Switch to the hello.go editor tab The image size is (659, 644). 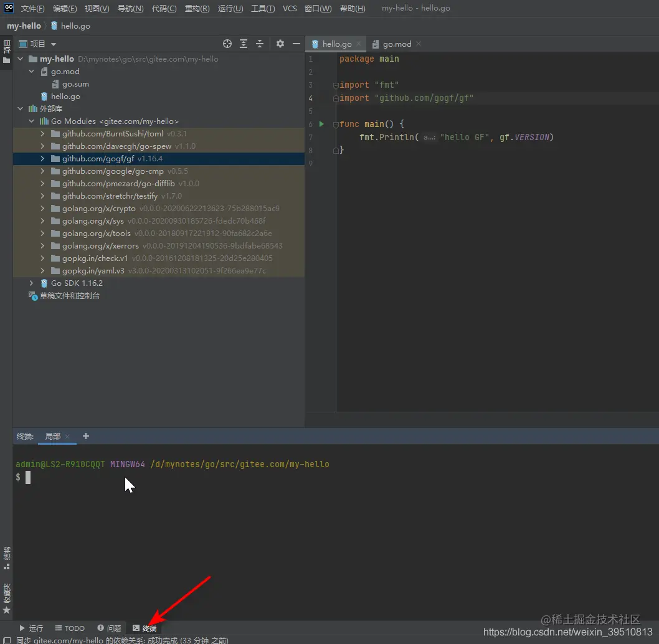(x=336, y=44)
